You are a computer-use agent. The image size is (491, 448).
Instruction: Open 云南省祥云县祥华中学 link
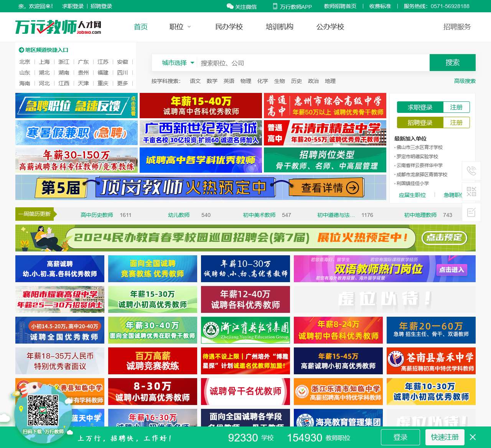pos(420,165)
